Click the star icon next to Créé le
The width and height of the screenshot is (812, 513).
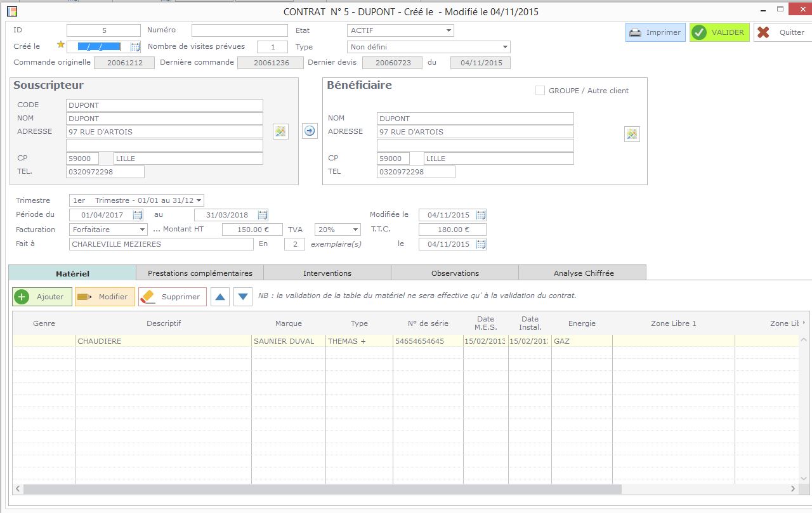pyautogui.click(x=61, y=45)
